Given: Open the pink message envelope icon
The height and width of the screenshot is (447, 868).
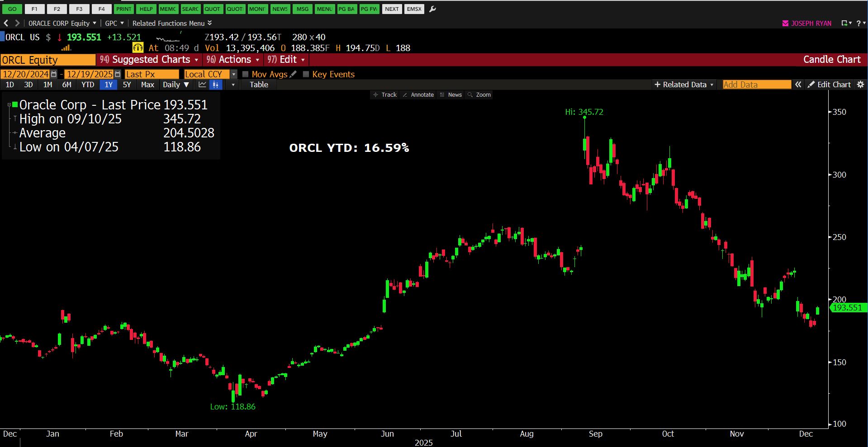Looking at the screenshot, I should click(785, 24).
